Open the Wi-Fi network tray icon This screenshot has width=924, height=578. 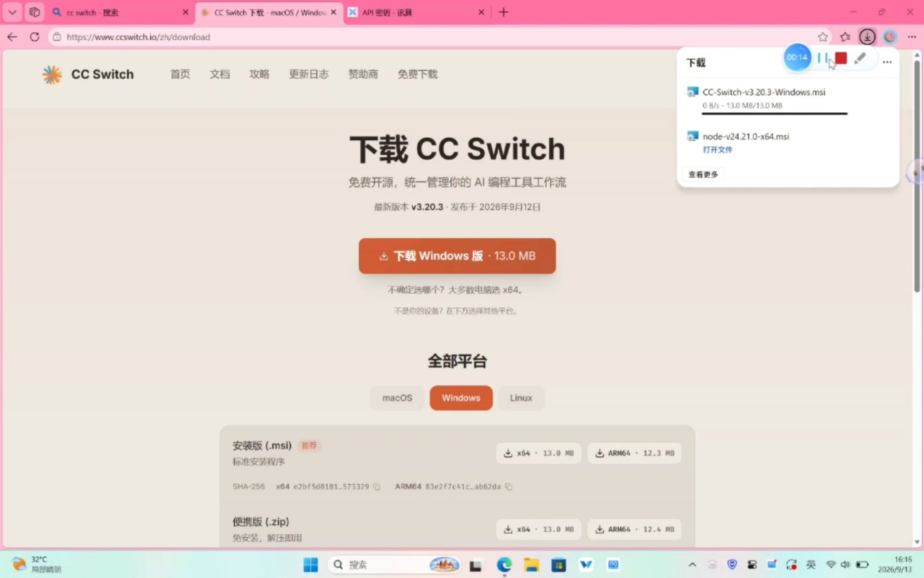(831, 565)
